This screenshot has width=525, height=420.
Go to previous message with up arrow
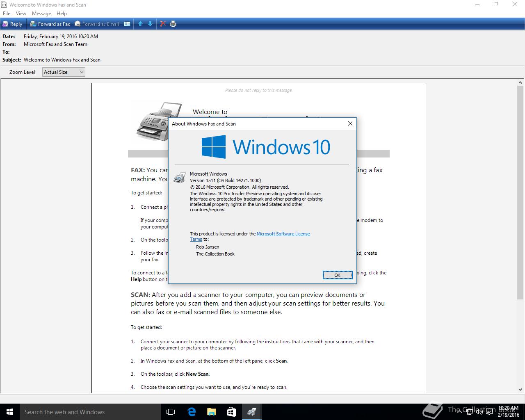click(x=140, y=24)
